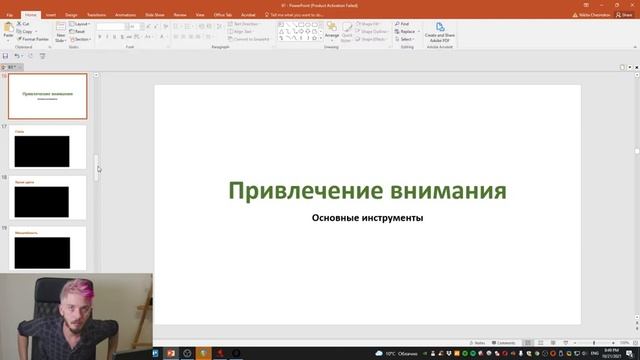Add a New Slide from the ribbon
Viewport: 640px width, 360px height.
point(60,32)
